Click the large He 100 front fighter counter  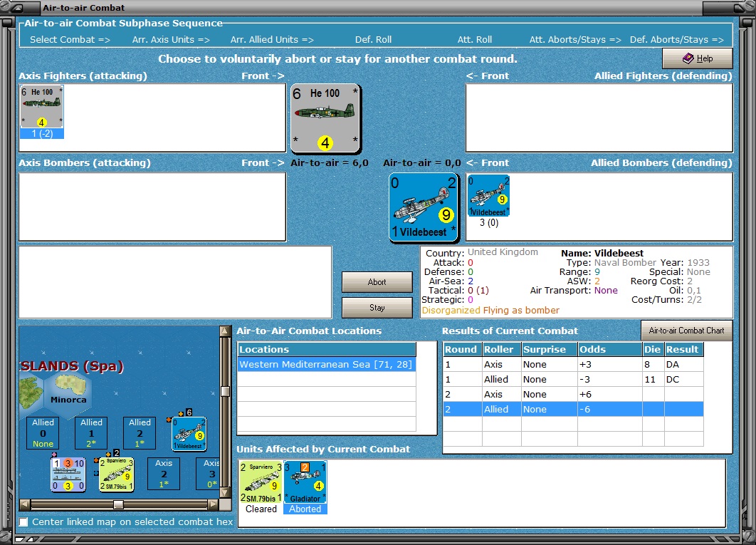[325, 118]
